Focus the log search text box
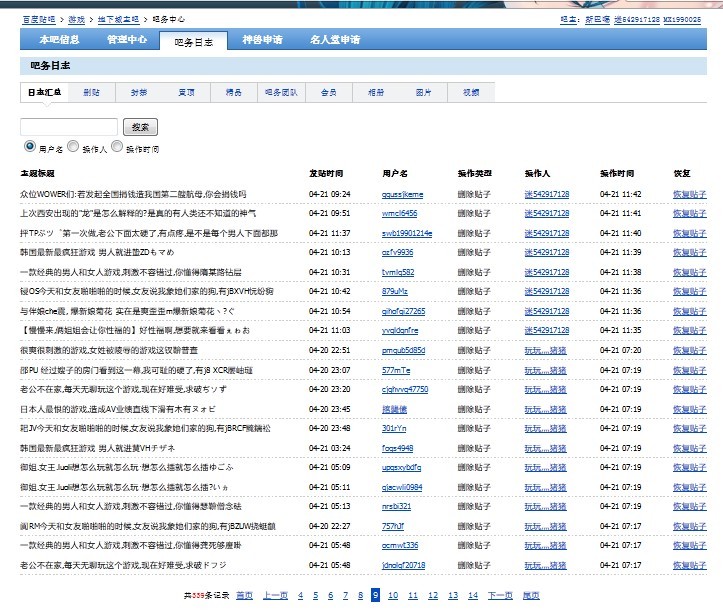This screenshot has width=723, height=611. [x=69, y=127]
